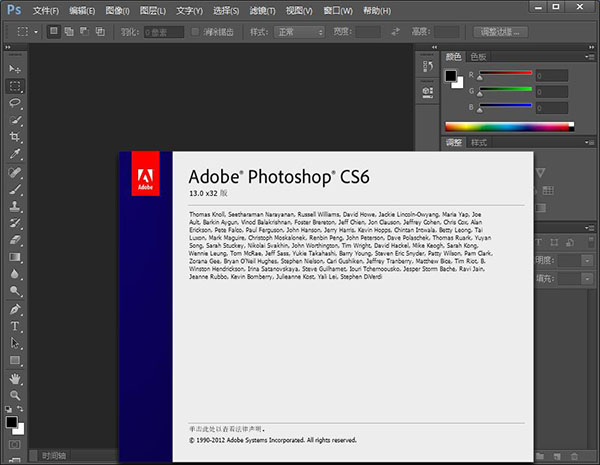The image size is (600, 465).
Task: Select the Zoom tool in toolbox
Action: click(15, 396)
